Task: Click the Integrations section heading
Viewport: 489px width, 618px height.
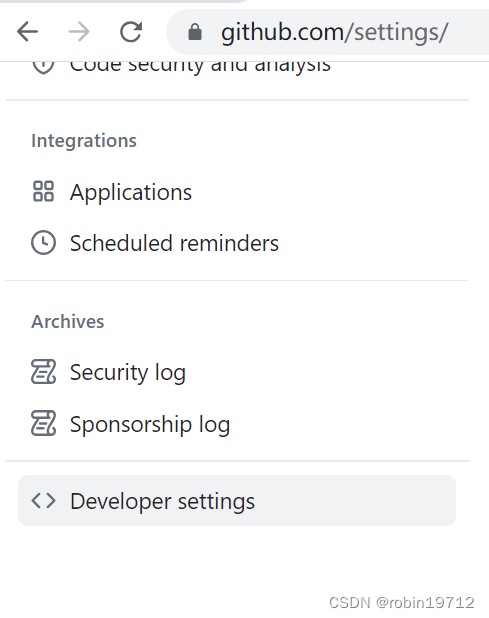Action: tap(84, 141)
